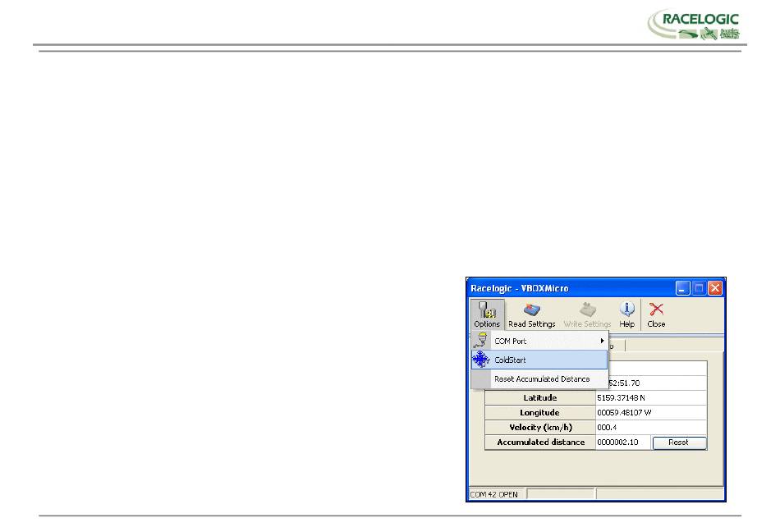Click the Read Settings toolbar button
The width and height of the screenshot is (780, 532).
pyautogui.click(x=532, y=314)
